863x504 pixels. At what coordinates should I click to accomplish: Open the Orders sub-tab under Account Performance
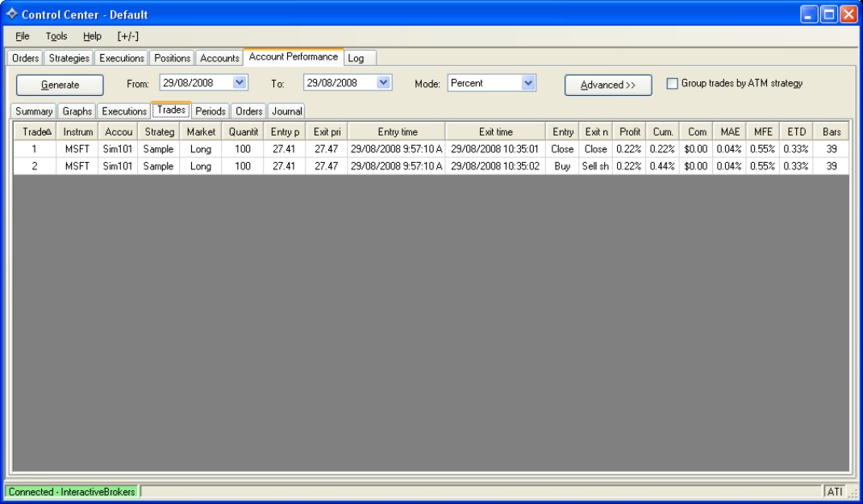[x=248, y=111]
